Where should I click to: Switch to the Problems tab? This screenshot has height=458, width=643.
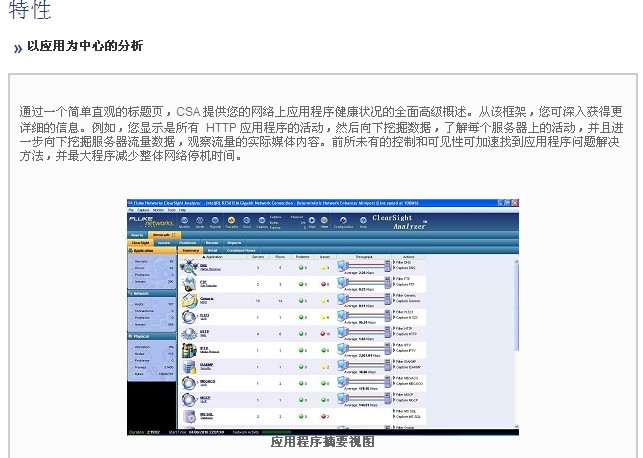click(188, 242)
